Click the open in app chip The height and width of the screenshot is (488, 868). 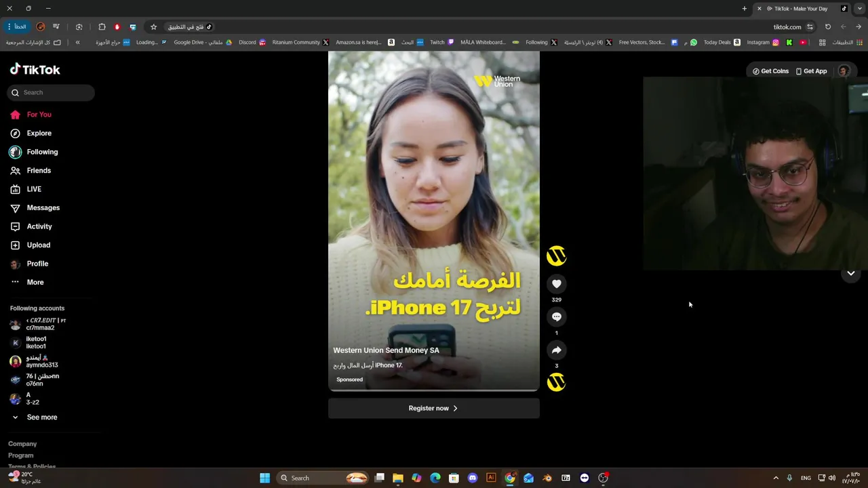[190, 27]
